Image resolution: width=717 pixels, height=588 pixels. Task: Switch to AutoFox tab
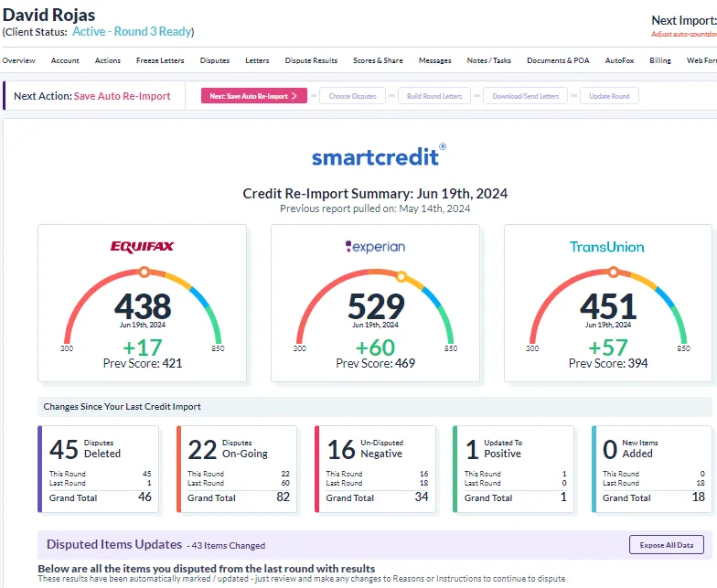pos(620,60)
